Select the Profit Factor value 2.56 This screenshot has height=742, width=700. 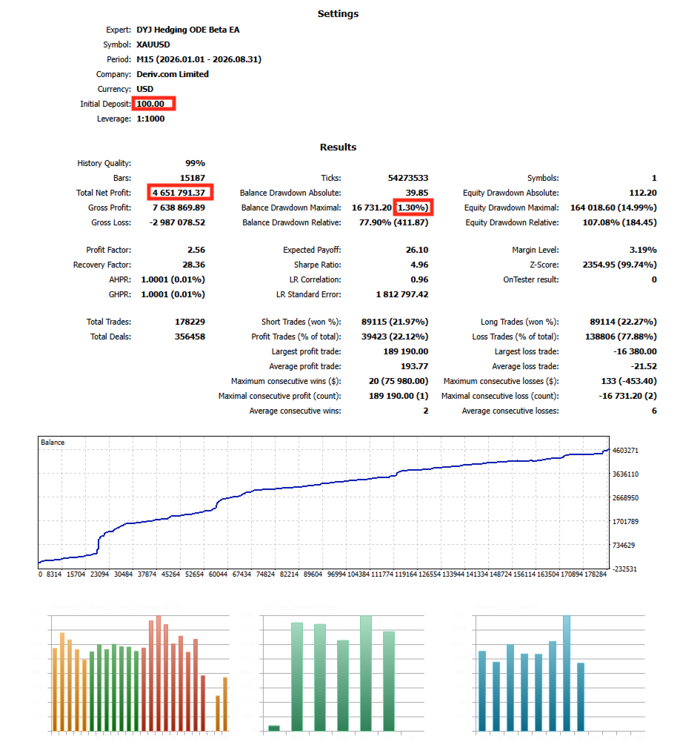[x=196, y=250]
